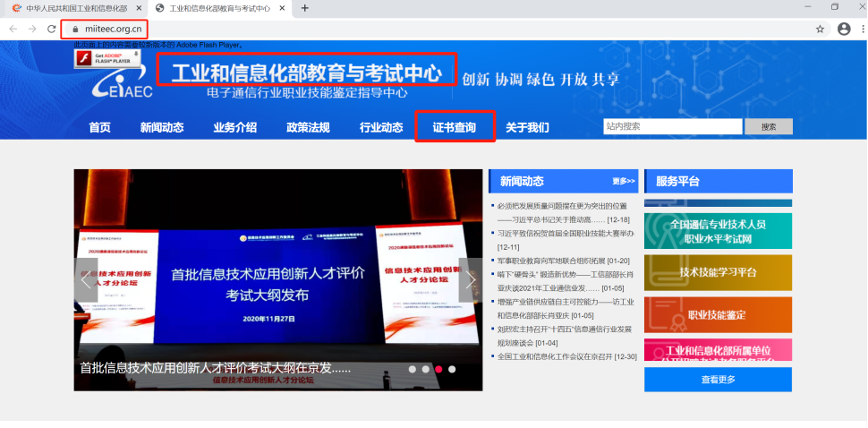This screenshot has width=868, height=428.
Task: Close the 中华人民共和国工业和信息化部 tab
Action: 139,8
